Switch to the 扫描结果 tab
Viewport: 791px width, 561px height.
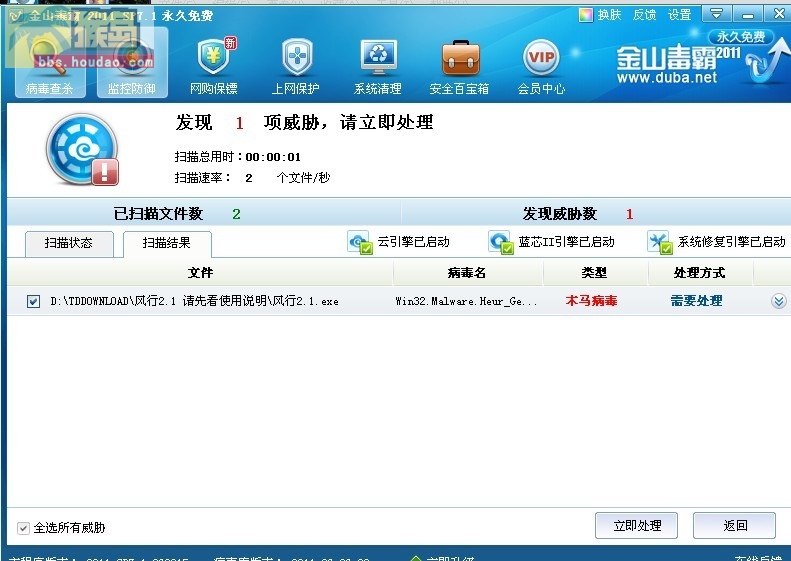tap(167, 244)
